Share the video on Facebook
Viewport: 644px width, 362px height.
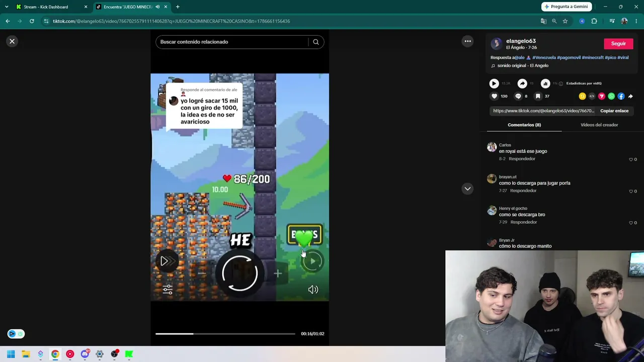[621, 96]
